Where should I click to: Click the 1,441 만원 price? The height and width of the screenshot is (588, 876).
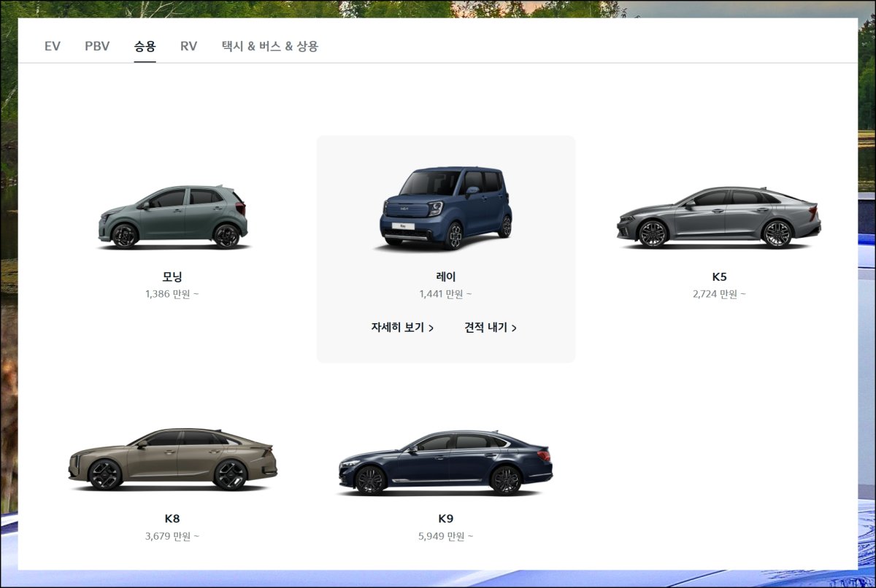[x=445, y=294]
